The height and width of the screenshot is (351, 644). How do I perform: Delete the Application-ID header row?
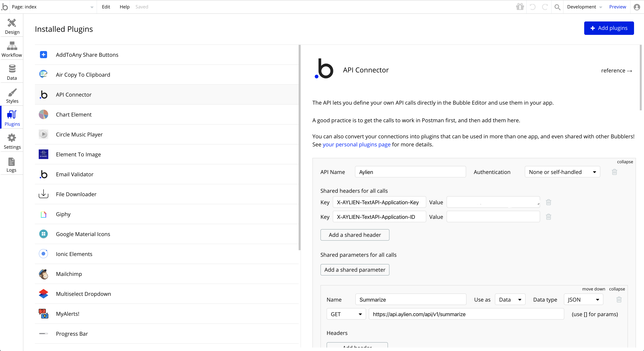[549, 217]
